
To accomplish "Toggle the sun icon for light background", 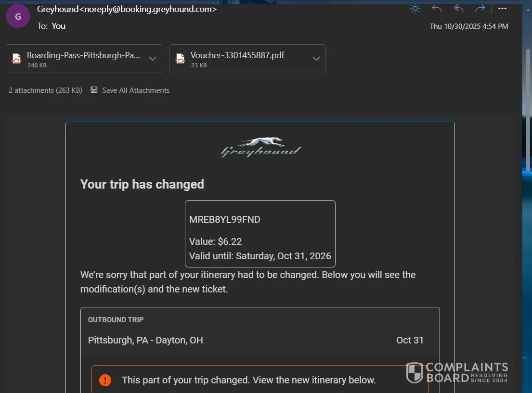I will (x=415, y=9).
